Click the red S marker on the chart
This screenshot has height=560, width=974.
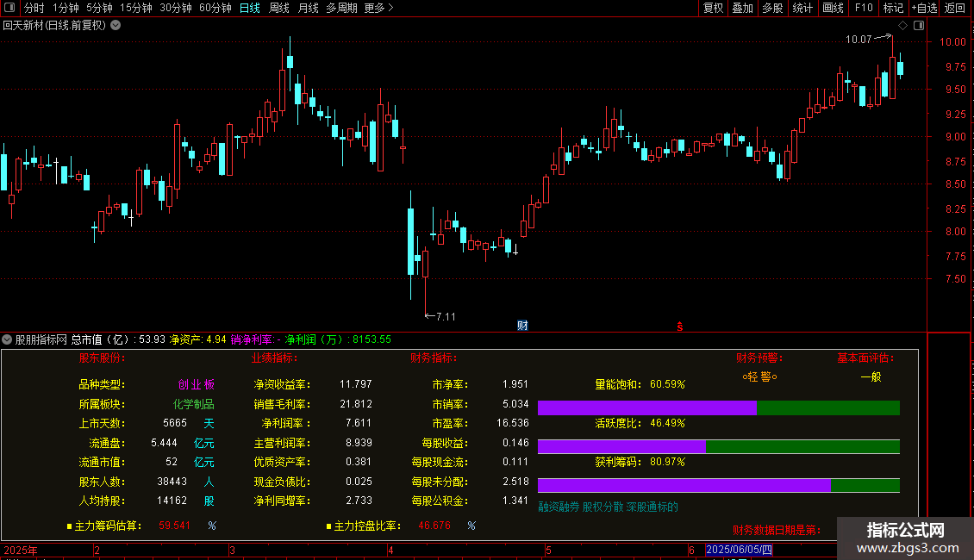pyautogui.click(x=679, y=327)
